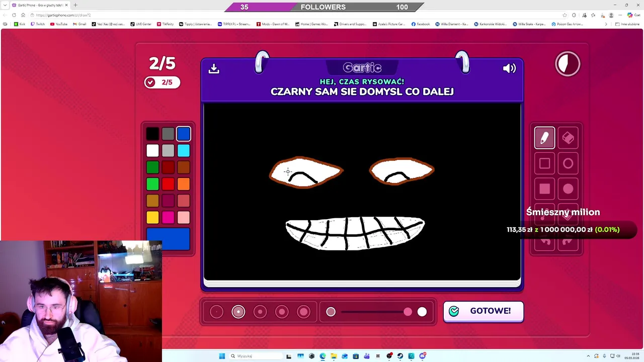Pick the orange color swatch
This screenshot has width=644, height=362.
click(184, 184)
